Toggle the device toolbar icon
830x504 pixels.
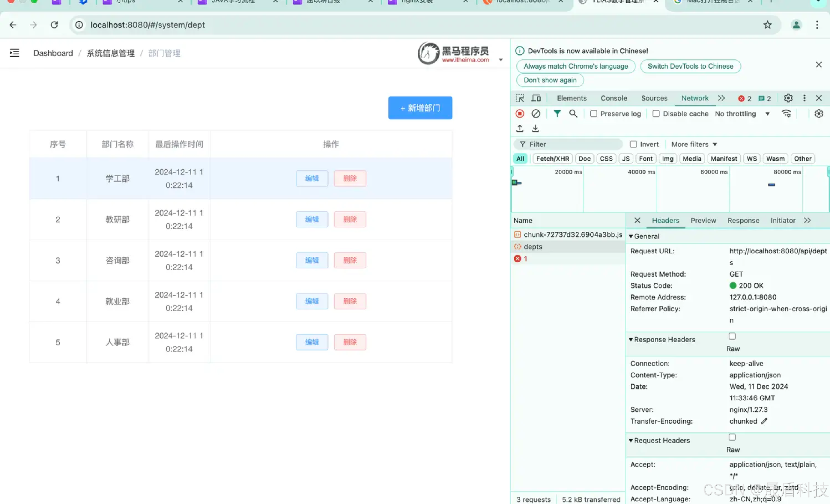pyautogui.click(x=536, y=98)
